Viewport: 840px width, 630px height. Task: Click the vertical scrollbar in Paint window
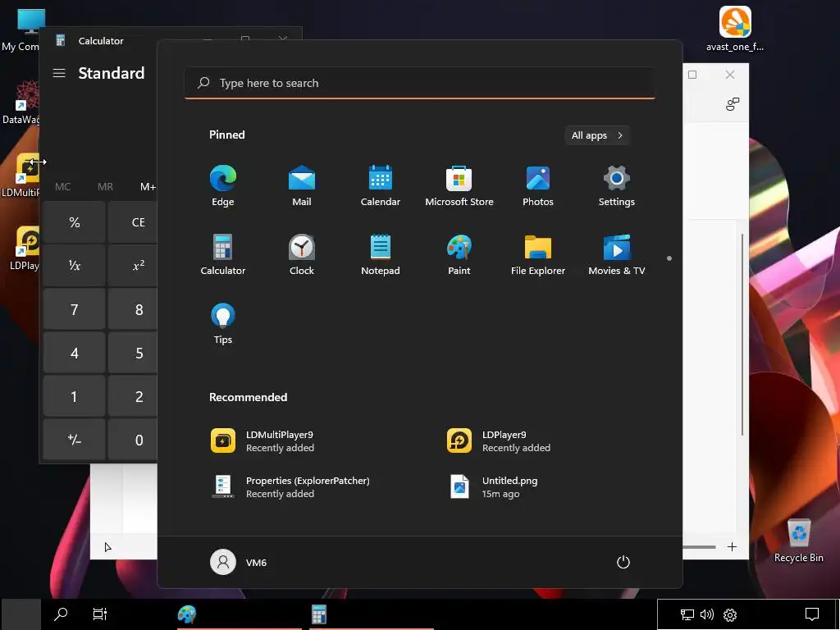742,335
